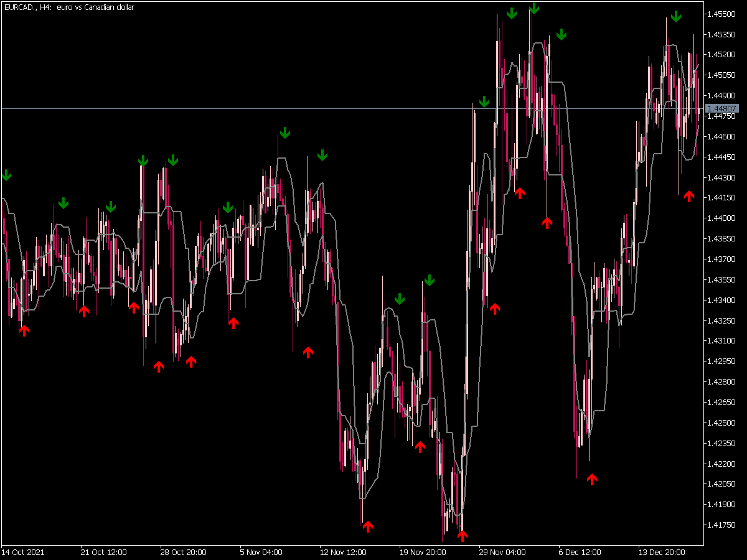This screenshot has height=560, width=747.
Task: Click the 1.42350 price scale label
Action: (x=721, y=444)
